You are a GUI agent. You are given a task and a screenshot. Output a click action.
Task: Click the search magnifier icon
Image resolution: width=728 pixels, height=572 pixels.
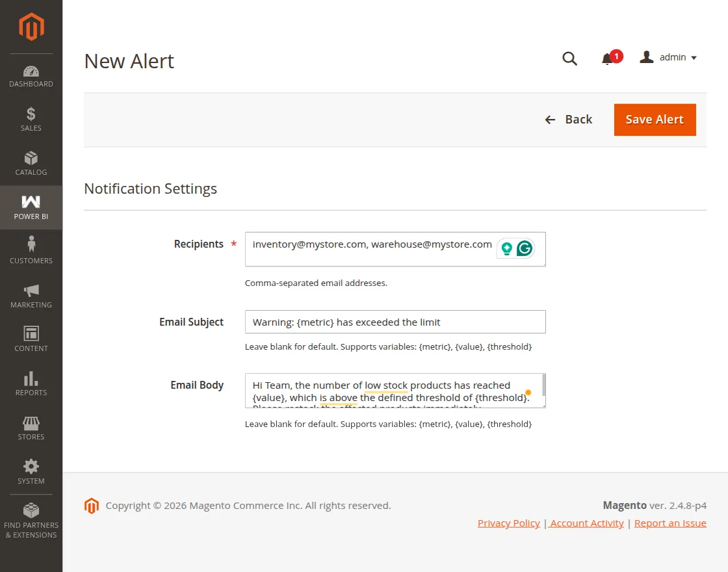[x=569, y=58]
